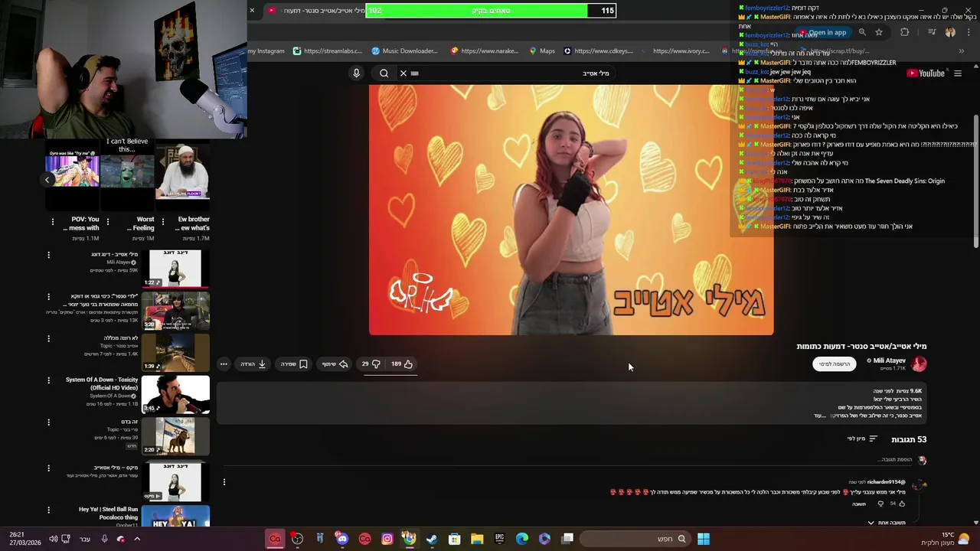Go to previous shorts with left arrow
The height and width of the screenshot is (551, 980).
tap(47, 180)
